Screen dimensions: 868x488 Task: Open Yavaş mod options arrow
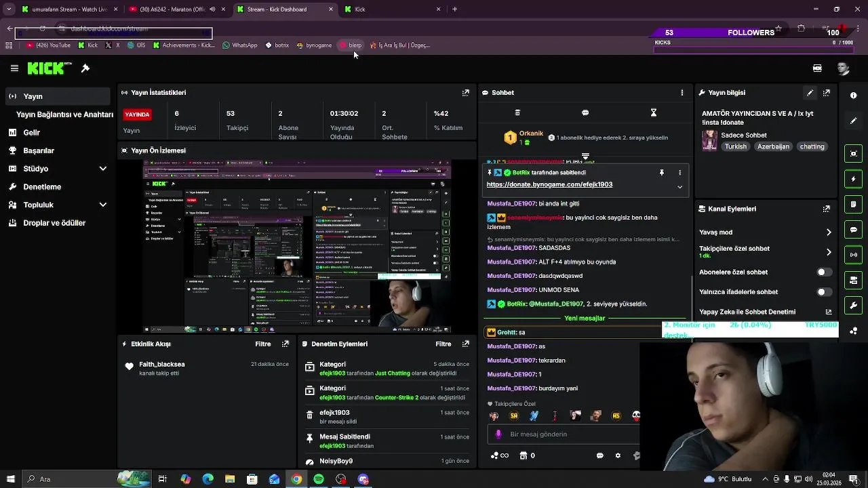(829, 232)
